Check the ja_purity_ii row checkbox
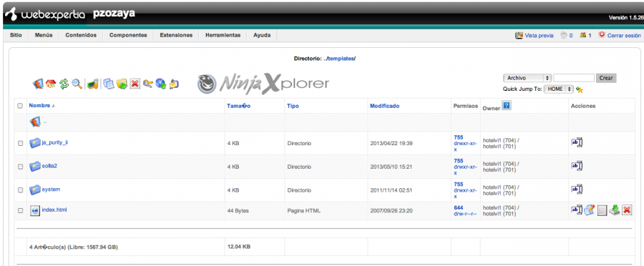644x266 pixels. [20, 143]
